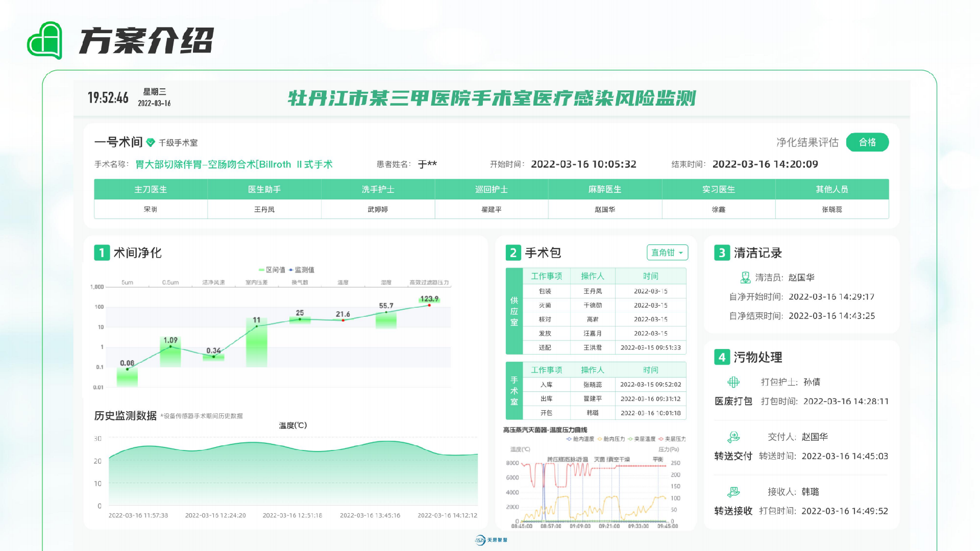Screen dimensions: 980x551
Task: Open the 直角钳 instrument dropdown
Action: tap(667, 253)
